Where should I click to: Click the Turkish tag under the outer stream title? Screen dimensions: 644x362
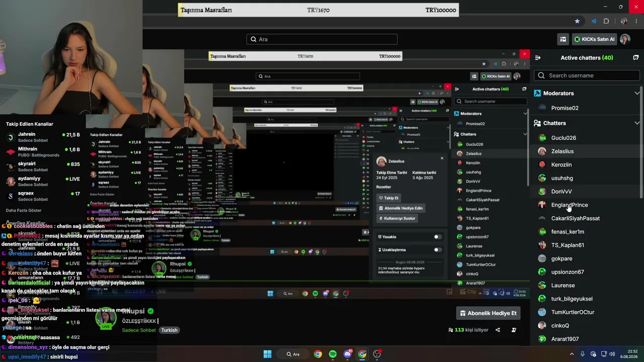point(170,330)
